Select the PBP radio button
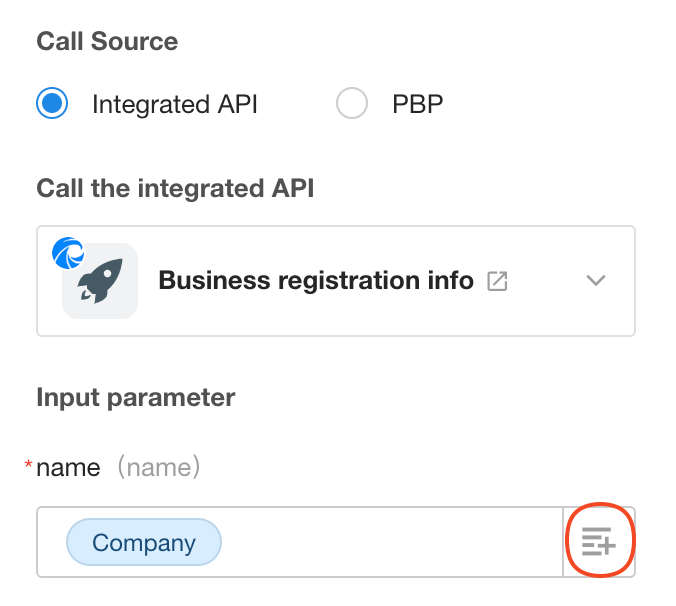 coord(352,103)
